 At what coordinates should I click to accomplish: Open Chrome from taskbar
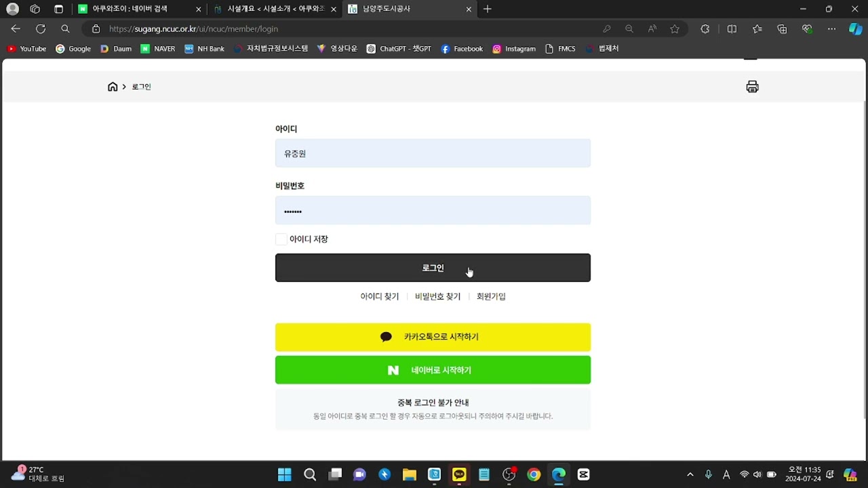pyautogui.click(x=534, y=474)
